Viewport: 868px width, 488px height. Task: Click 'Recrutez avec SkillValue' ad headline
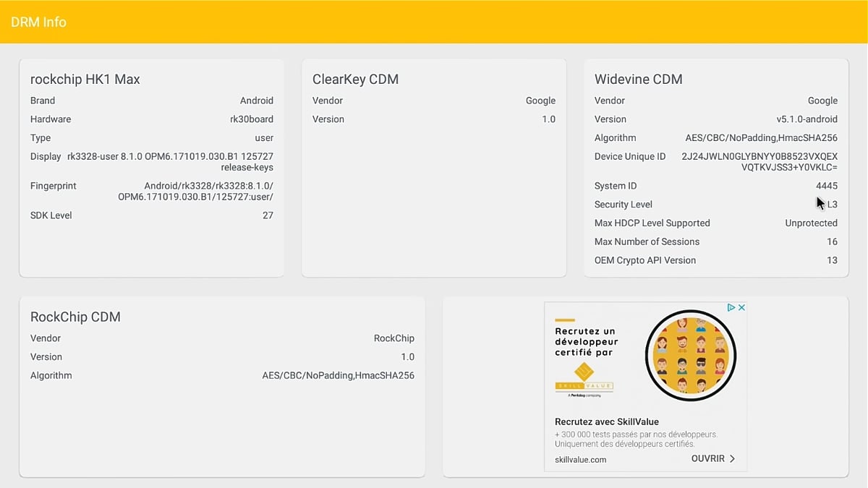pos(607,421)
